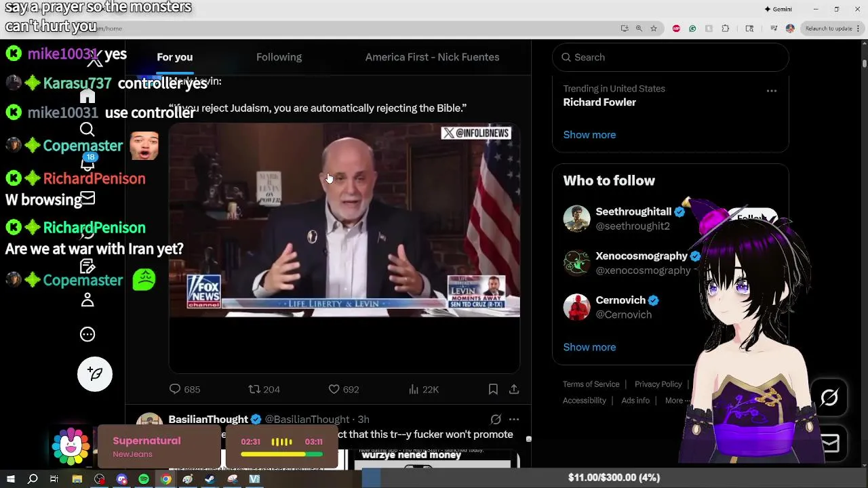Open File Explorer from taskbar

(77, 479)
